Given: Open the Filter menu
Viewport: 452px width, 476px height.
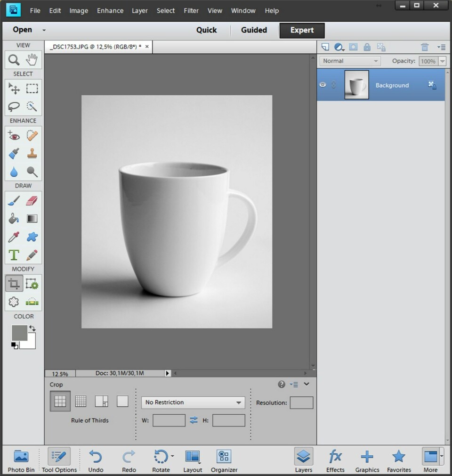Looking at the screenshot, I should (191, 10).
